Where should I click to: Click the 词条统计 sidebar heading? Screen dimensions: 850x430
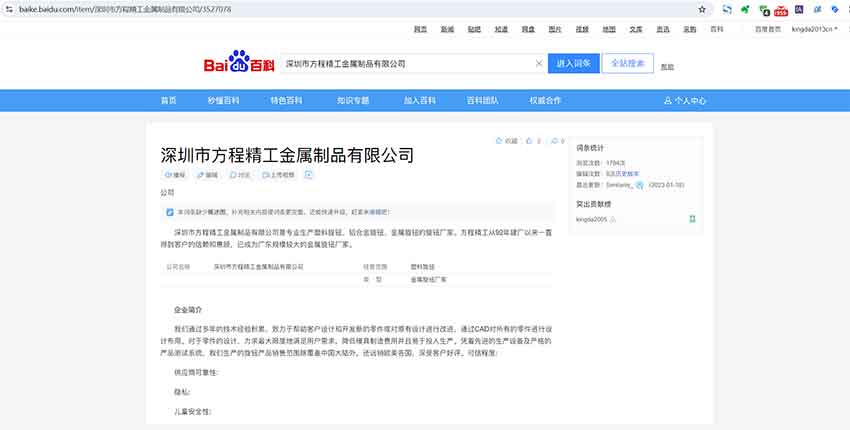pyautogui.click(x=590, y=147)
